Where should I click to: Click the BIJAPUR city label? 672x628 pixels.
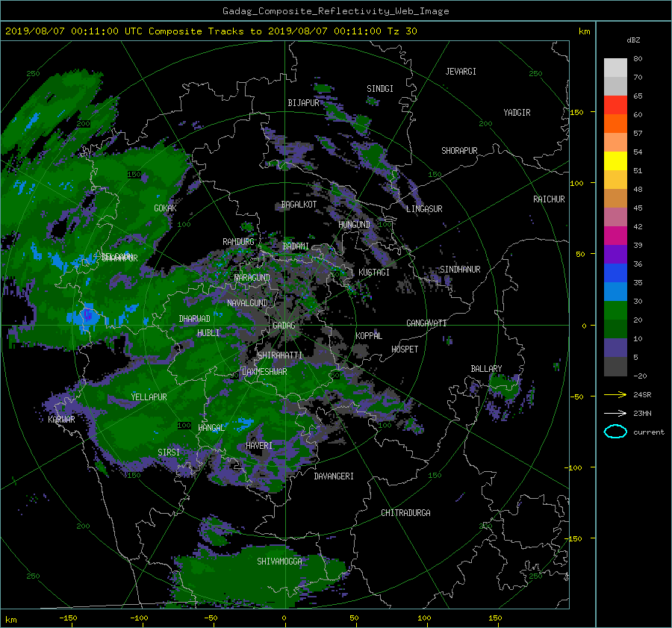(x=303, y=103)
